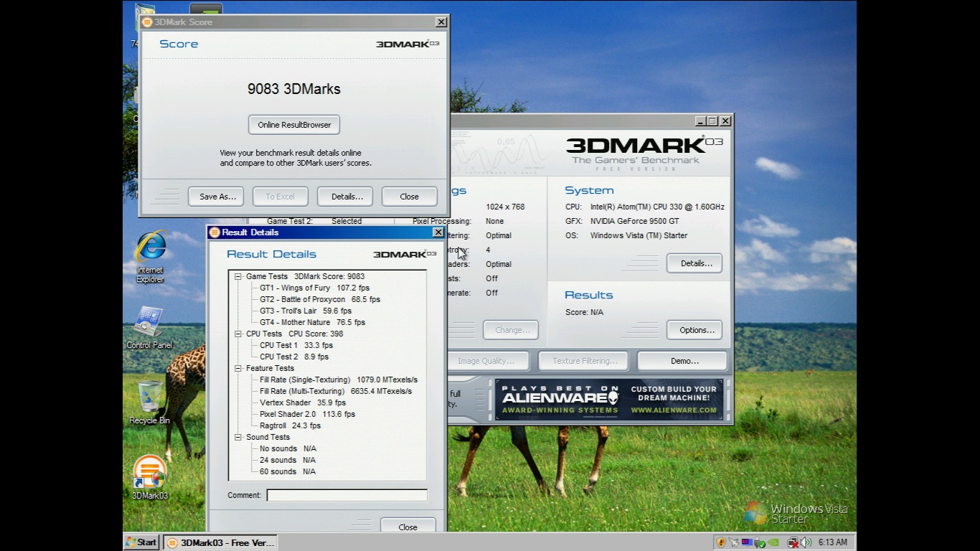This screenshot has width=980, height=551.
Task: Open the Recycle Bin desktop icon
Action: click(149, 403)
